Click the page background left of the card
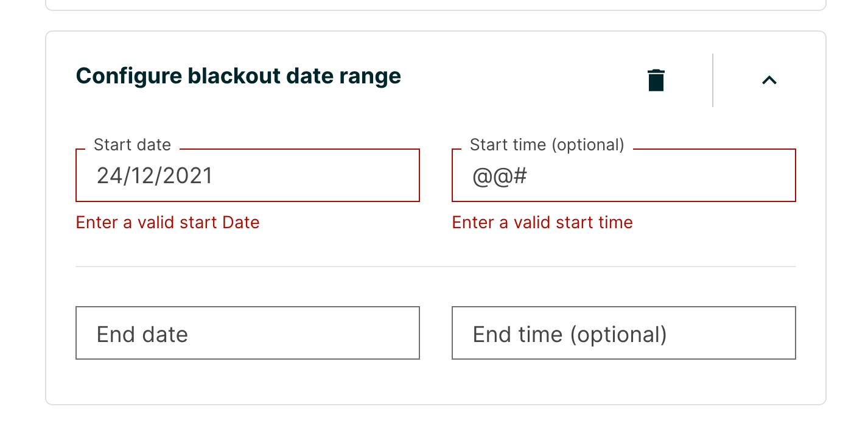Viewport: 868px width, 426px height. (22, 213)
